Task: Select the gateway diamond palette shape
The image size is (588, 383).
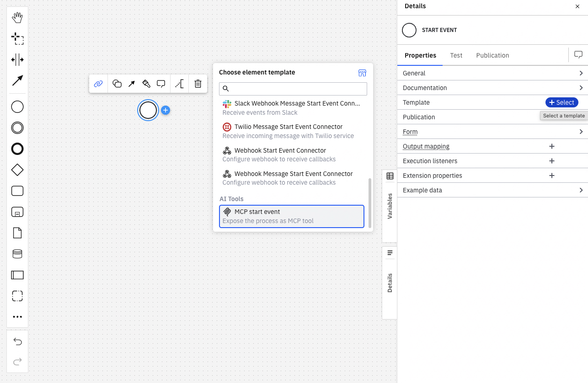Action: click(17, 170)
